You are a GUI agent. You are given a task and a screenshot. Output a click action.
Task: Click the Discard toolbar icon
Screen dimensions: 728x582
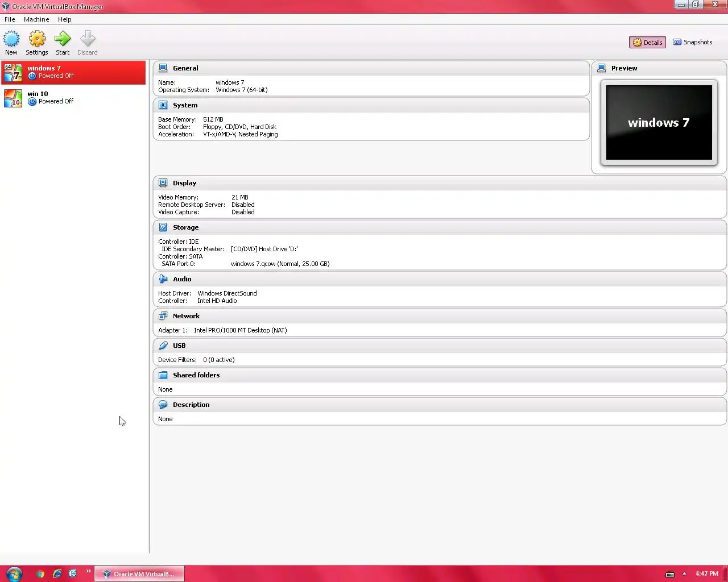tap(88, 39)
